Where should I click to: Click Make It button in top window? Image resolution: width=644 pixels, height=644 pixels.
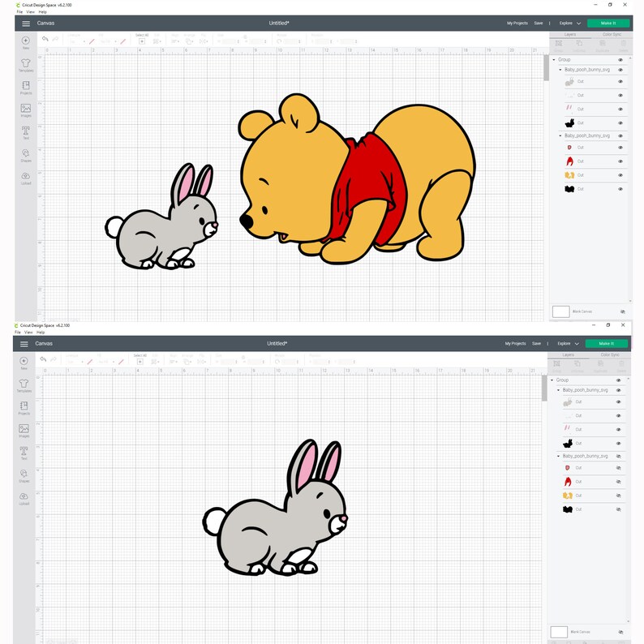pyautogui.click(x=608, y=24)
